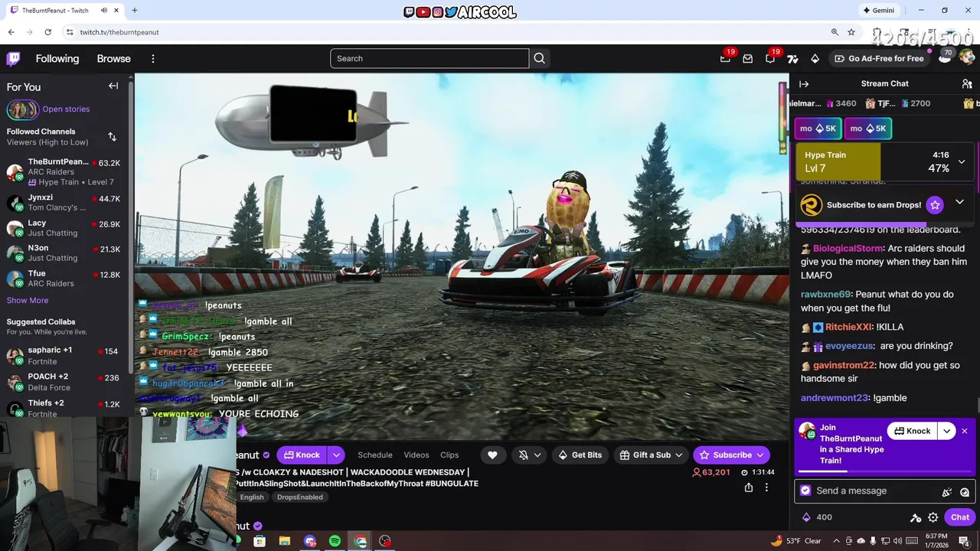Viewport: 980px width, 551px height.
Task: Go to the Following tab
Action: click(x=57, y=59)
